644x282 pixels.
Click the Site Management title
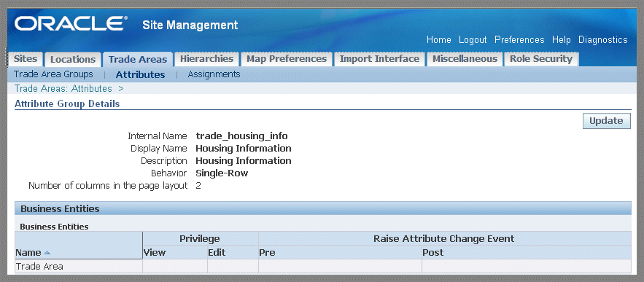(x=190, y=25)
